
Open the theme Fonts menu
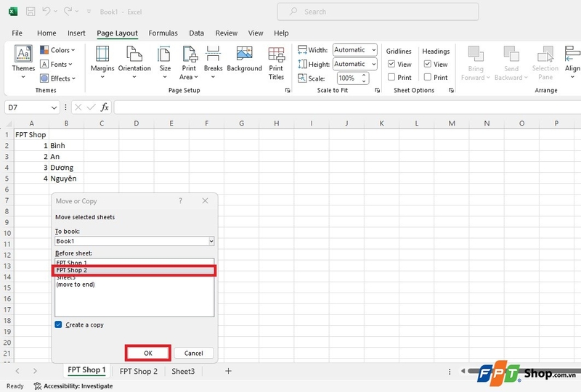tap(56, 64)
